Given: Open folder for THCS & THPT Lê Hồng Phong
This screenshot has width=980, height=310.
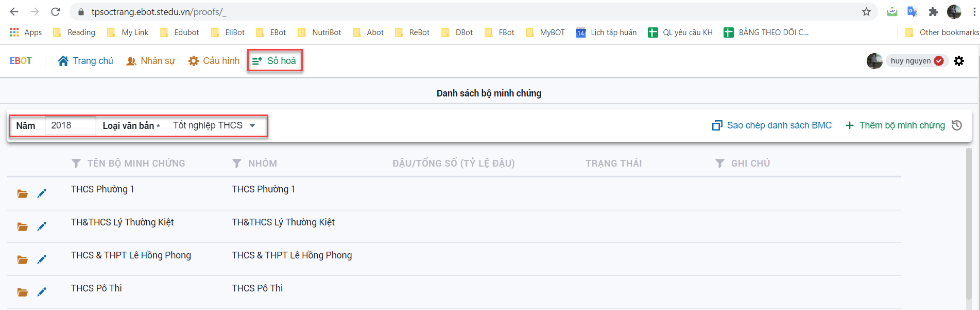Looking at the screenshot, I should click(x=22, y=259).
